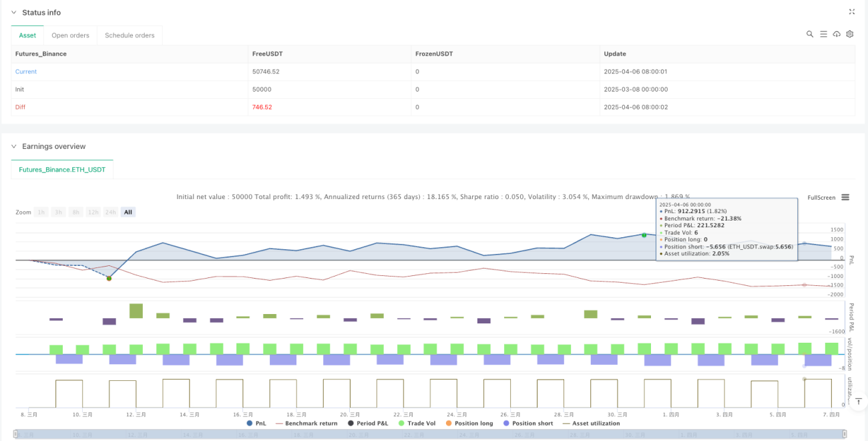The image size is (868, 441).
Task: Switch to the Open orders tab
Action: click(x=71, y=35)
